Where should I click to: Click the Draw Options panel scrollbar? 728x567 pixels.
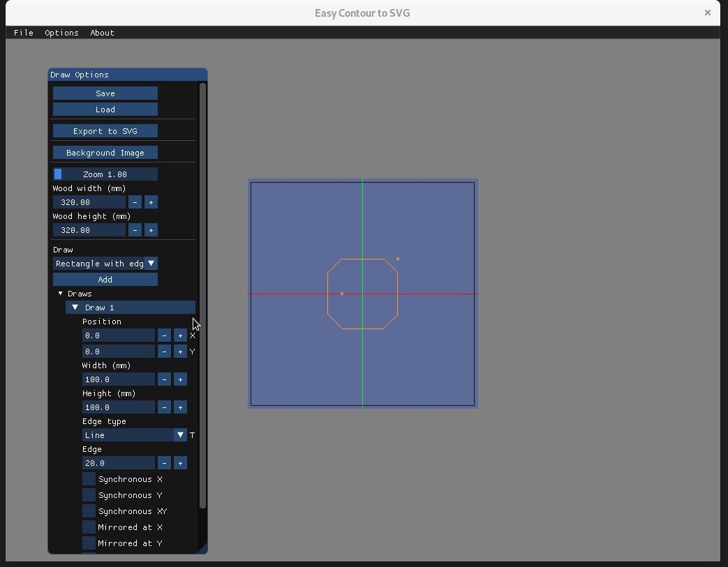(202, 296)
